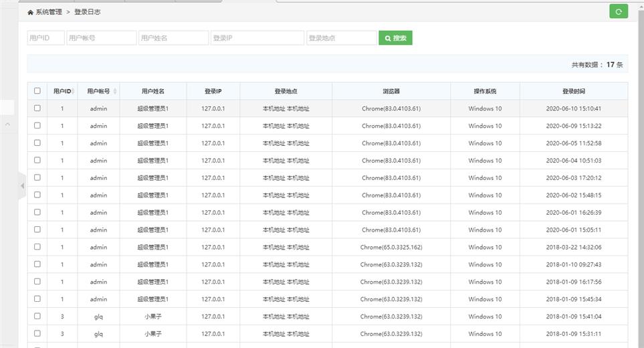Click the sort arrows on 用户ID column
The height and width of the screenshot is (348, 644).
click(x=73, y=91)
